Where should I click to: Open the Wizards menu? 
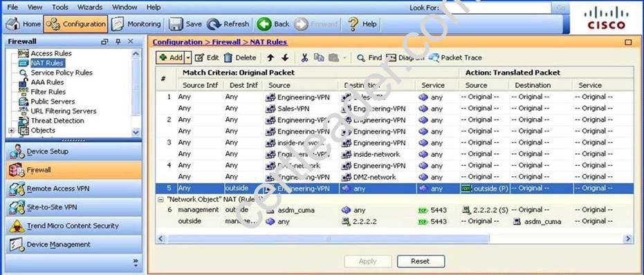coord(89,7)
